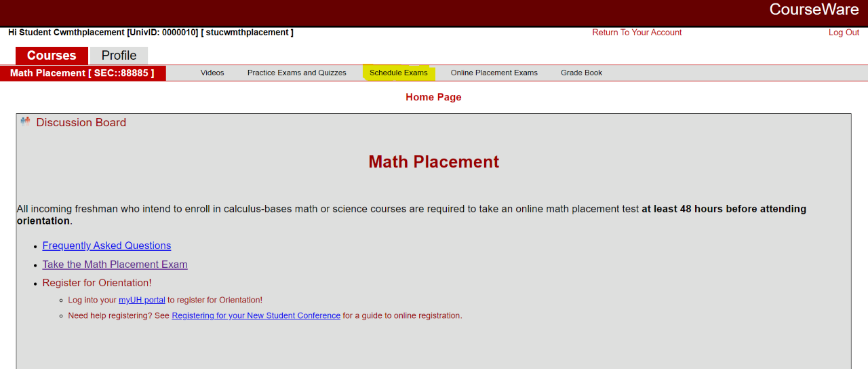Open the Videos menu item
This screenshot has height=369, width=868.
tap(212, 73)
